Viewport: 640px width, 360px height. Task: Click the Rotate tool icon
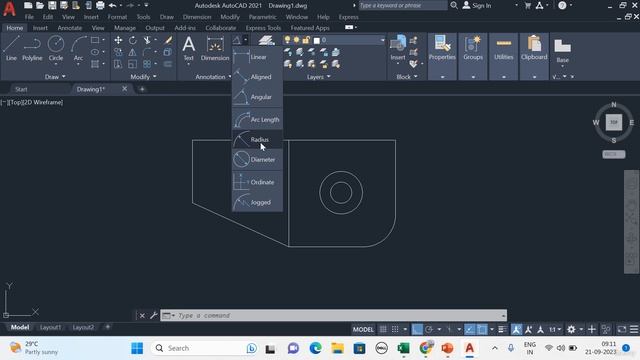tap(133, 40)
